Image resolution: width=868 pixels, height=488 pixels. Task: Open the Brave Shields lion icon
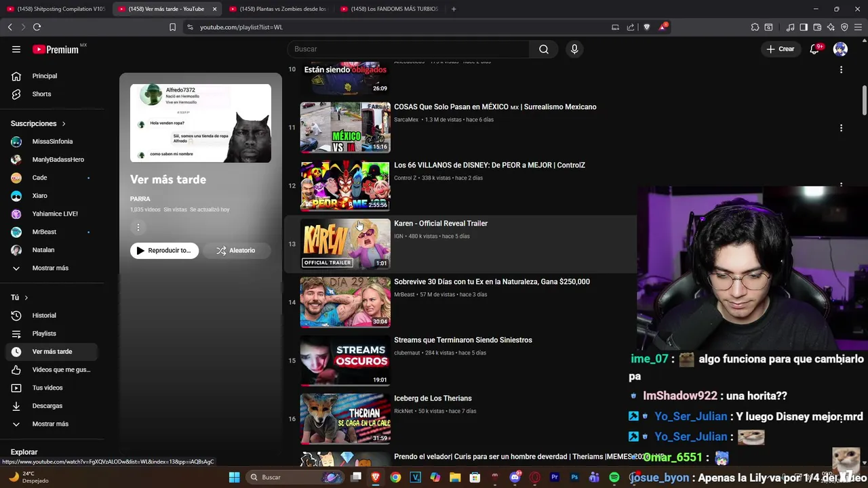(646, 27)
